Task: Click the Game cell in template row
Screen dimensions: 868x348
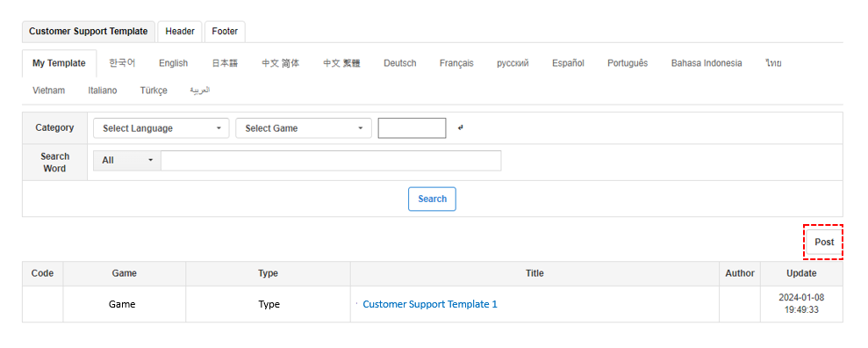Action: point(124,304)
